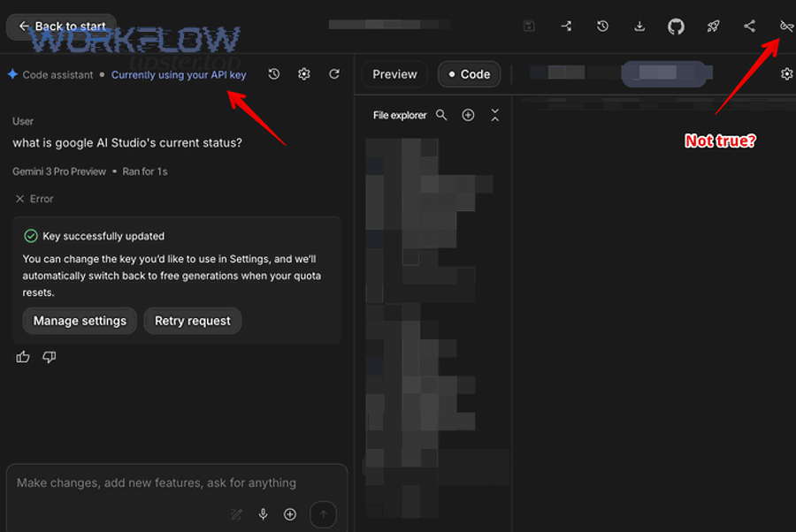Click the fork/branch icon in top toolbar
The height and width of the screenshot is (532, 796).
566,27
